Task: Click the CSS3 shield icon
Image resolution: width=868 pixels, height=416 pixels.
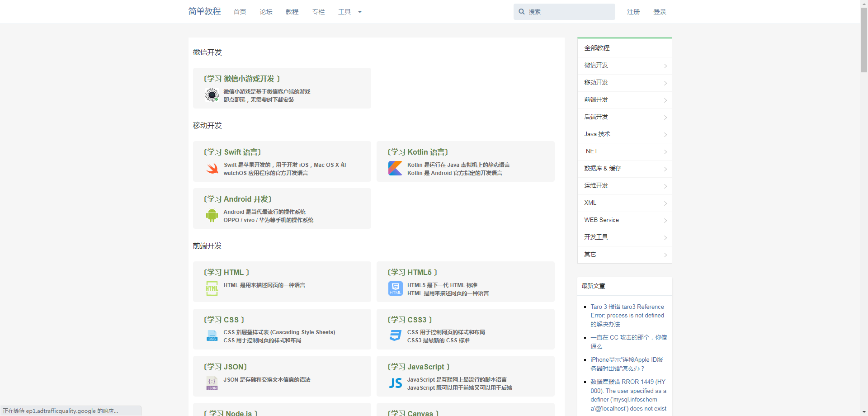Action: pyautogui.click(x=396, y=336)
